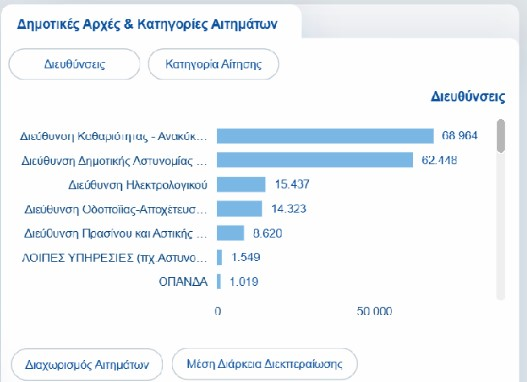Click the 15.437 value label
The height and width of the screenshot is (382, 527).
point(292,184)
